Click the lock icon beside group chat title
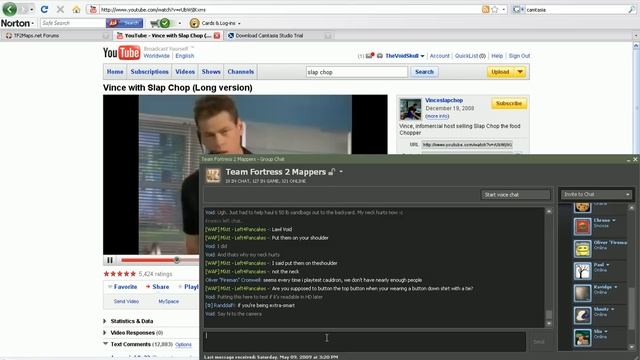Image resolution: width=640 pixels, height=360 pixels. 332,172
